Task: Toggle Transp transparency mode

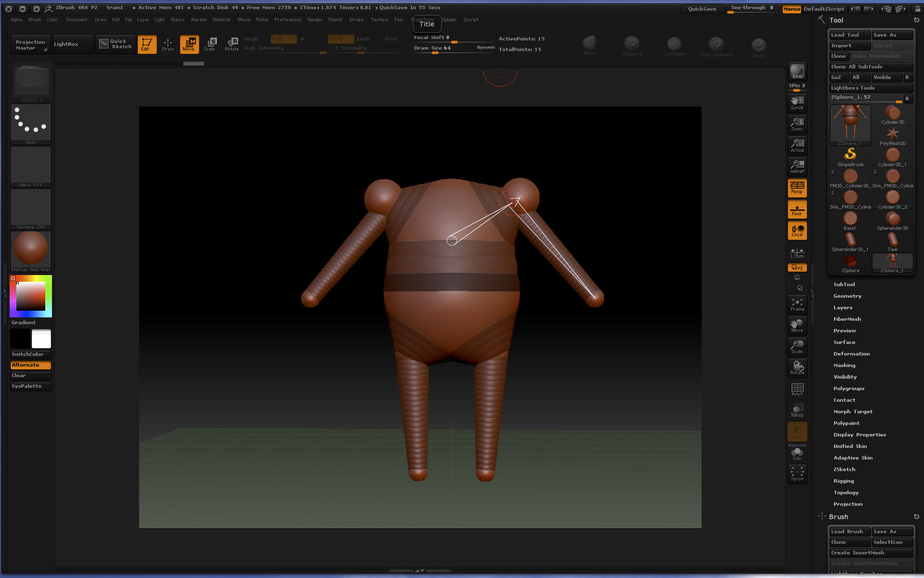Action: point(797,410)
